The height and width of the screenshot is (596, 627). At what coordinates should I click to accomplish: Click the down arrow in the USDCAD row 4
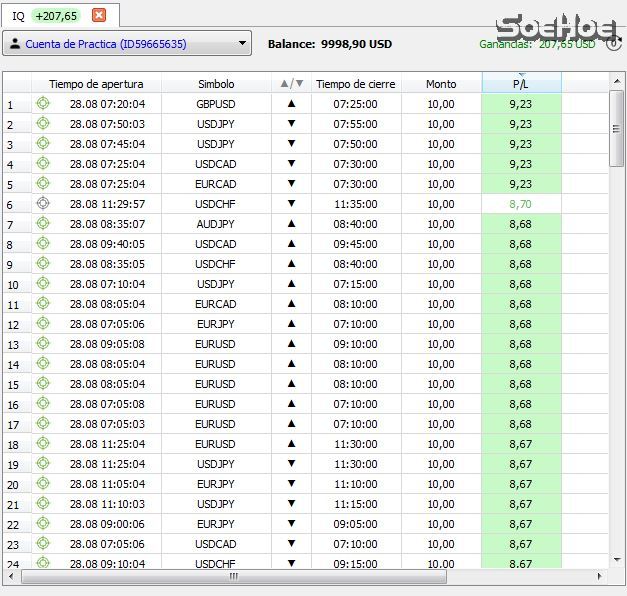[x=291, y=163]
